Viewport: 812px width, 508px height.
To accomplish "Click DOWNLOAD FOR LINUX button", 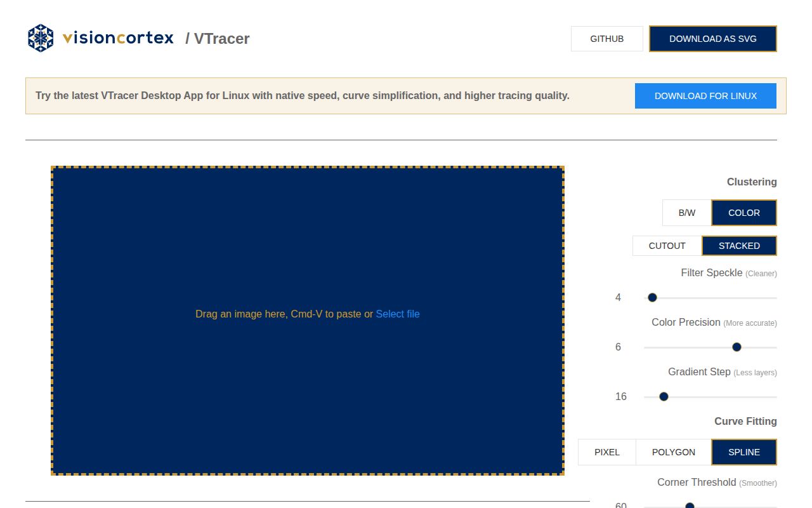I will coord(705,96).
